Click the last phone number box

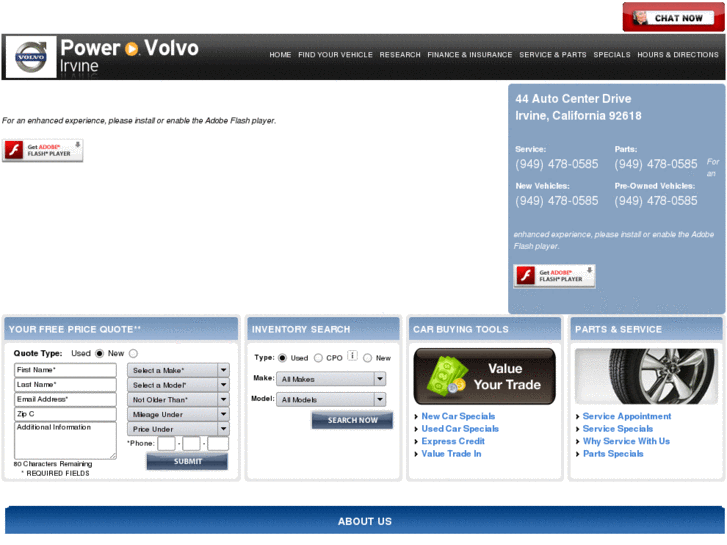click(218, 444)
